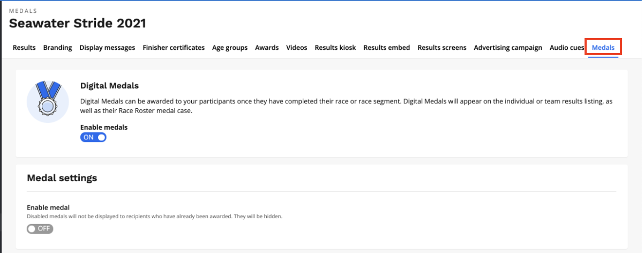Image resolution: width=644 pixels, height=253 pixels.
Task: Go to the Display messages tab
Action: point(107,48)
